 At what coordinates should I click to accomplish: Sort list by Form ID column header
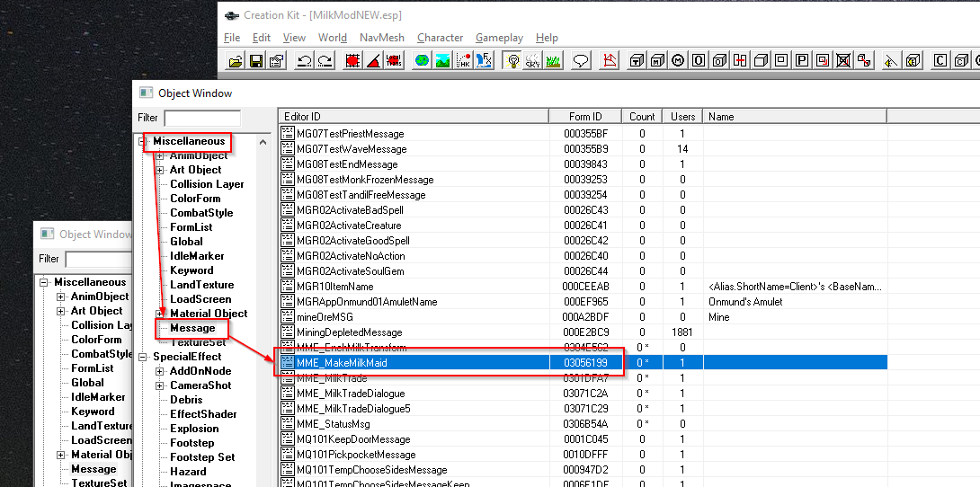click(x=584, y=116)
